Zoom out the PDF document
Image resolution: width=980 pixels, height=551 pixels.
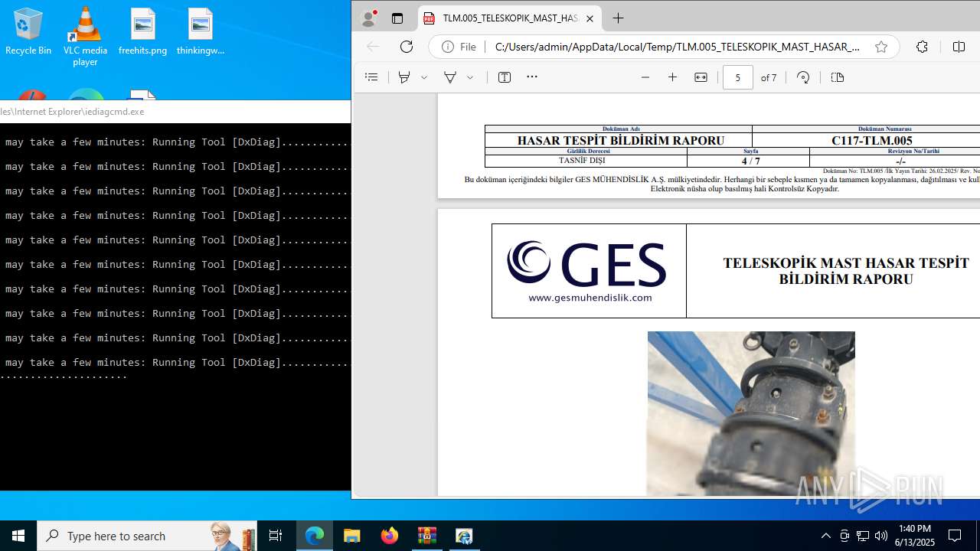pyautogui.click(x=645, y=77)
